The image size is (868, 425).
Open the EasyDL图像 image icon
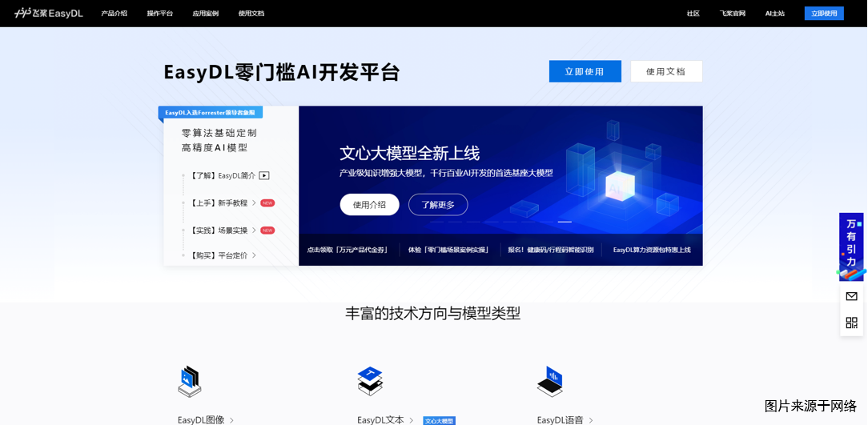click(190, 382)
